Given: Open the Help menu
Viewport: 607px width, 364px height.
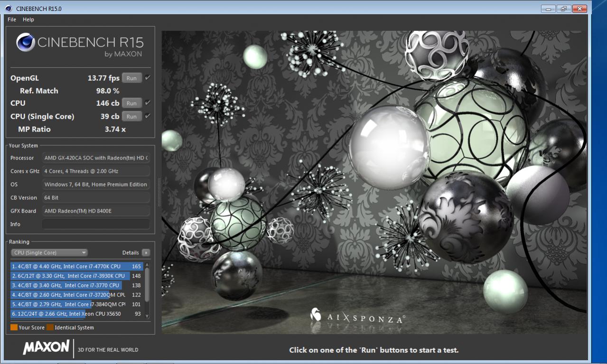Looking at the screenshot, I should coord(28,19).
